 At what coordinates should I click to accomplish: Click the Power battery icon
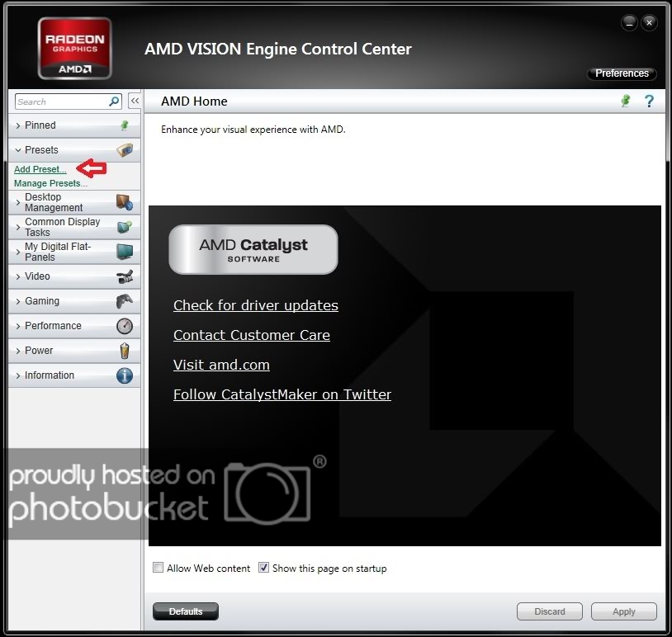point(125,351)
